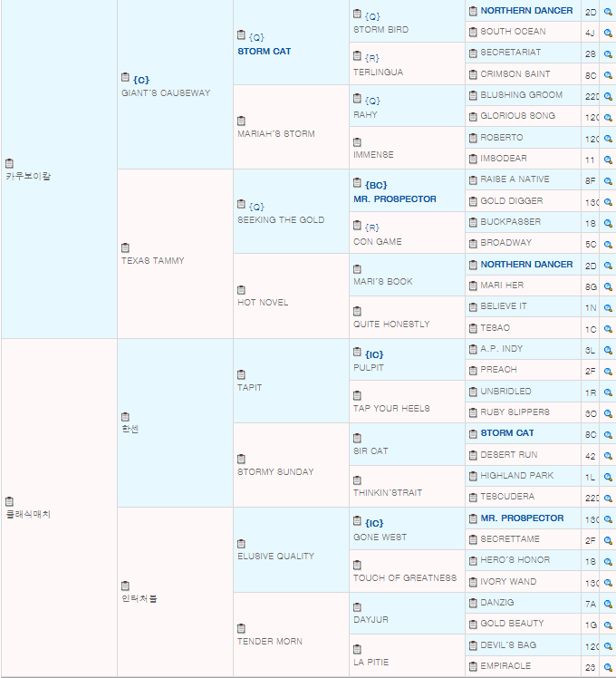Open MR. PROSPECTOR link above SECRETTAME

click(x=522, y=518)
